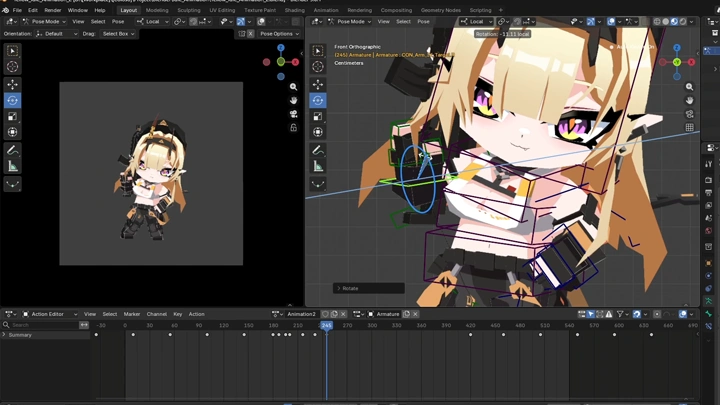
Task: Switch to the Modeling workspace tab
Action: [x=157, y=10]
